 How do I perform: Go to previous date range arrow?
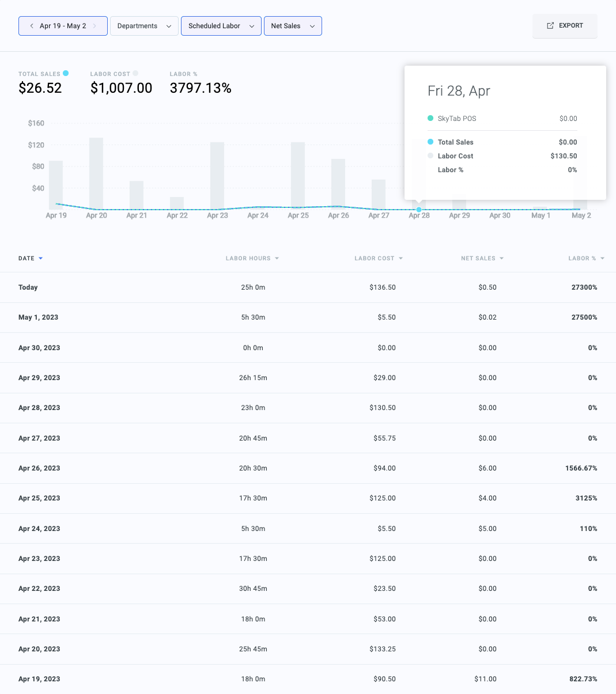click(32, 26)
